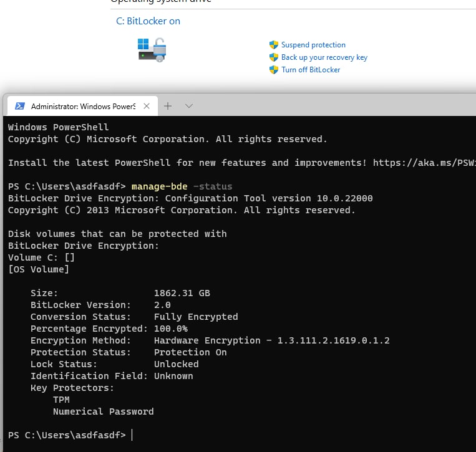
Task: Click Copyright (C) 2013 Microsoft Corporation line
Action: click(182, 210)
